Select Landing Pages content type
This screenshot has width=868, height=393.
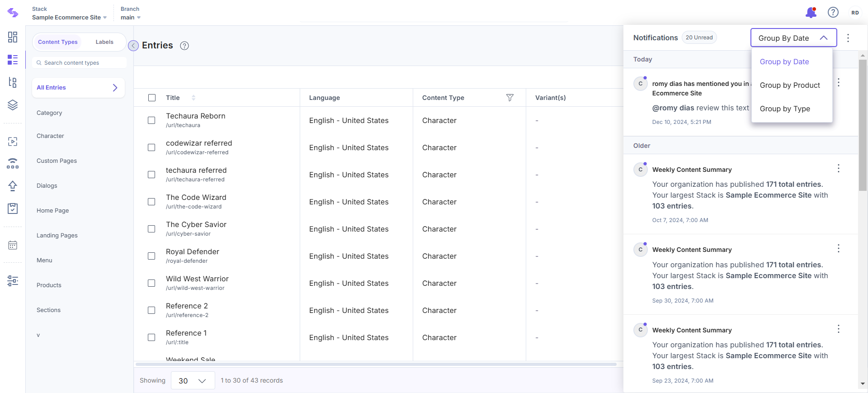click(x=57, y=236)
